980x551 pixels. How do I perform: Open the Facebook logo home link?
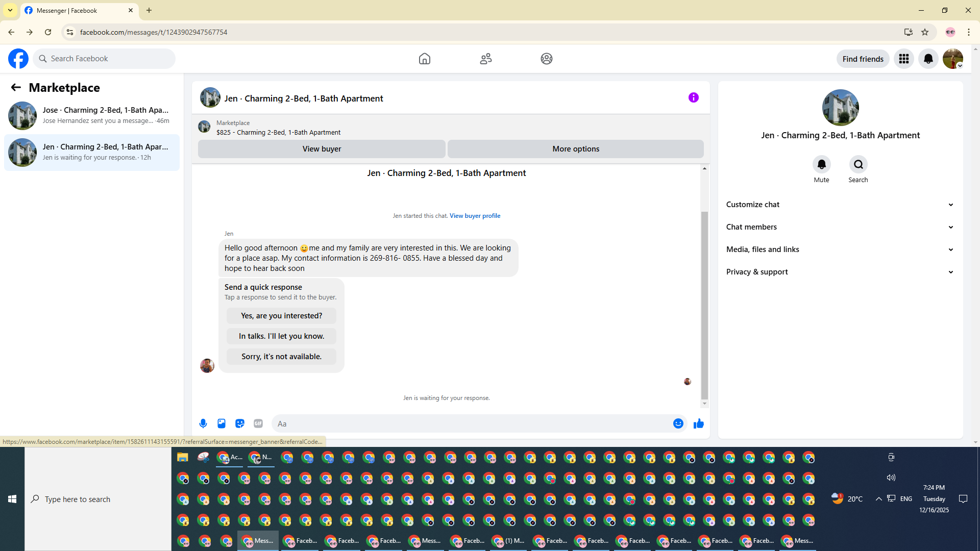click(18, 59)
